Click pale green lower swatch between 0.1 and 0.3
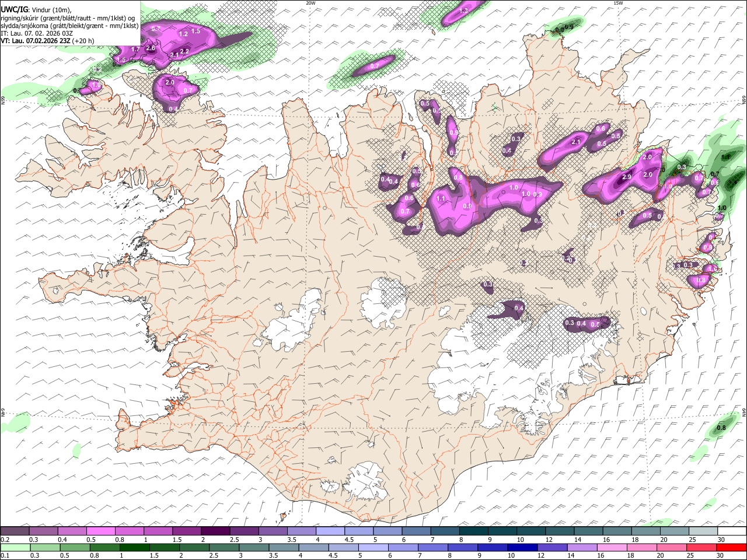The image size is (747, 560). tap(15, 547)
